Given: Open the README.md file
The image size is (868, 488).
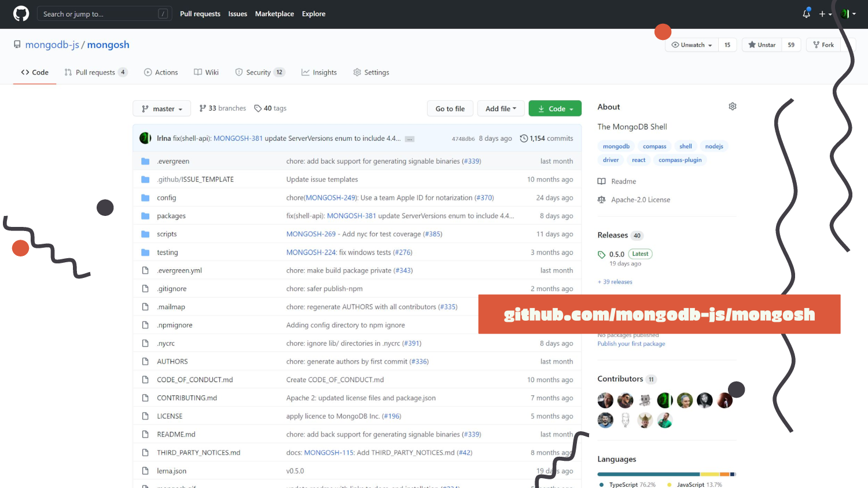Looking at the screenshot, I should (x=176, y=434).
